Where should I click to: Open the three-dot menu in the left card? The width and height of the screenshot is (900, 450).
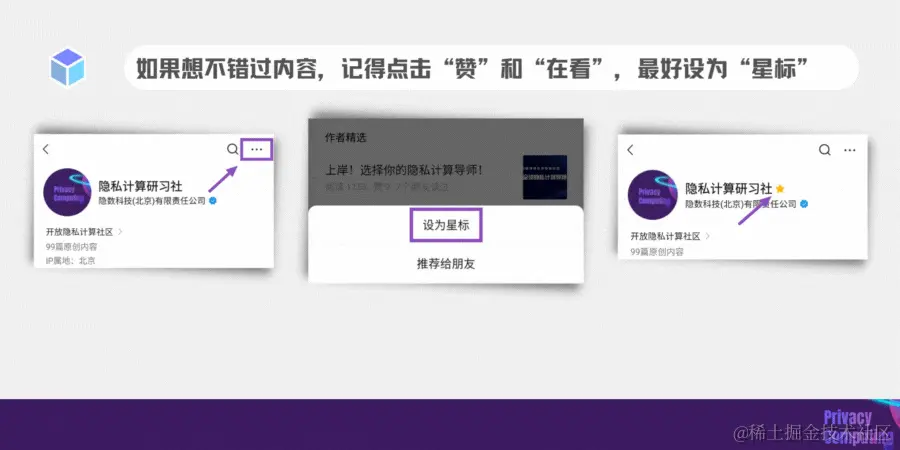click(x=257, y=149)
